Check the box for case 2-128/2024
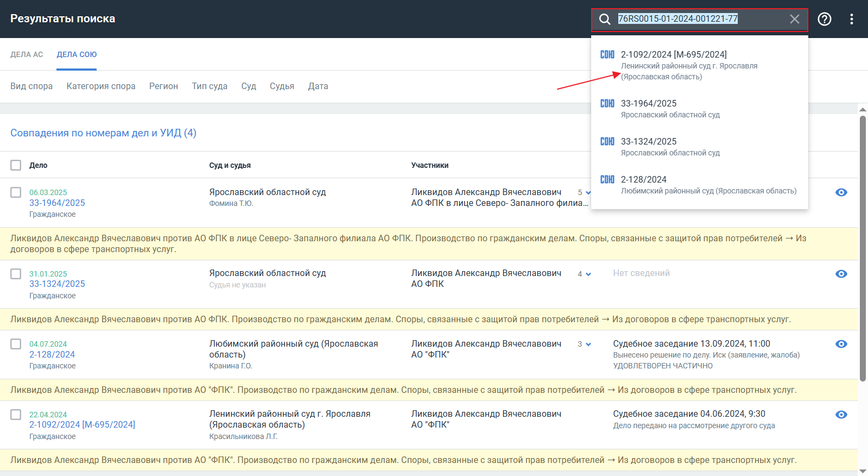This screenshot has width=868, height=476. pyautogui.click(x=16, y=344)
